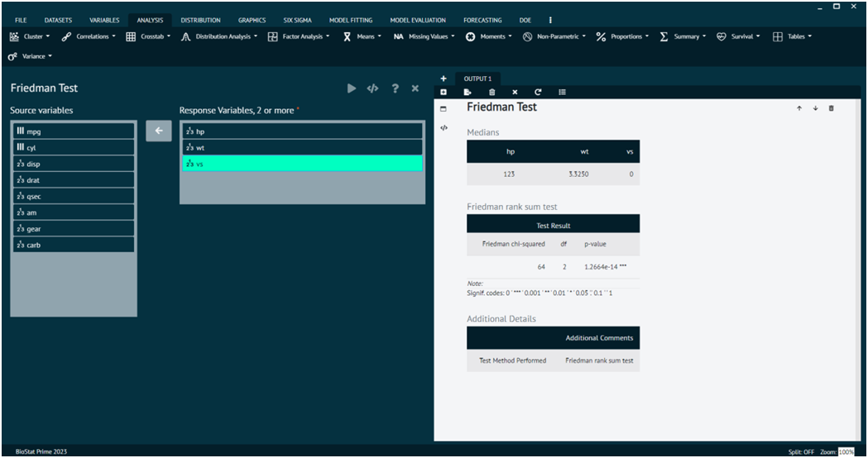
Task: Select am in Source variables
Action: tap(74, 212)
